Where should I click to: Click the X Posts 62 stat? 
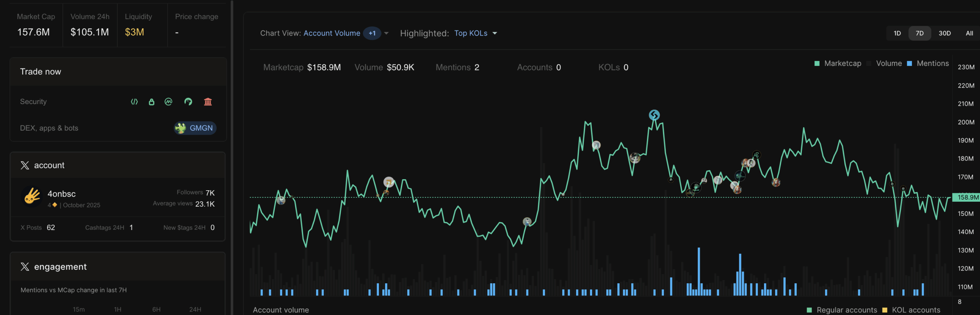38,228
